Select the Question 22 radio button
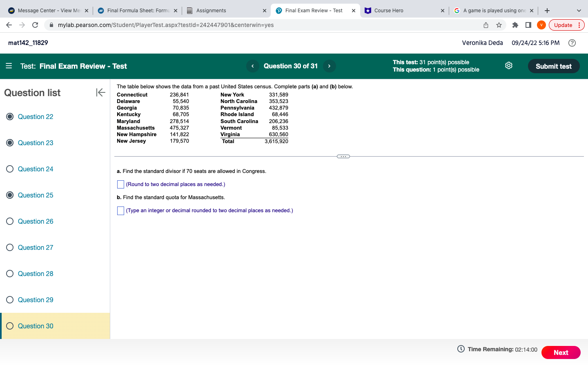This screenshot has width=588, height=368. coord(10,117)
